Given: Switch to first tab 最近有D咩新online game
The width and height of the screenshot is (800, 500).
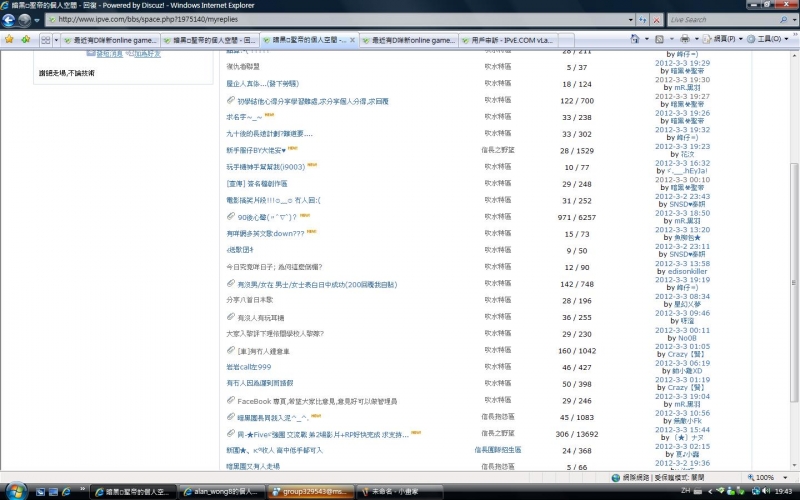Looking at the screenshot, I should 111,40.
